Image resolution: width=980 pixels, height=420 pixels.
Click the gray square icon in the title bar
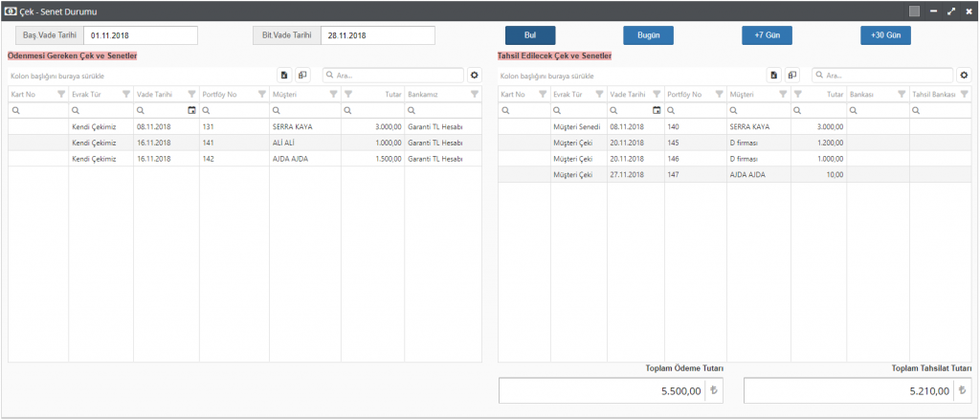(x=914, y=11)
